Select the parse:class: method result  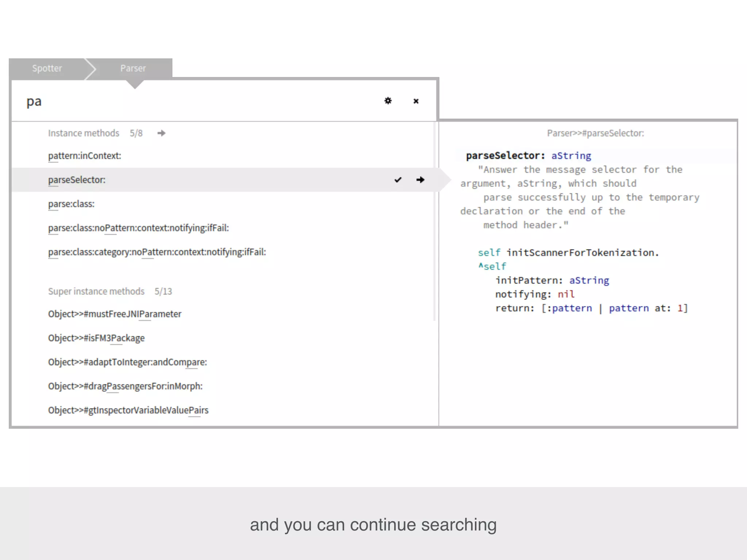click(71, 204)
